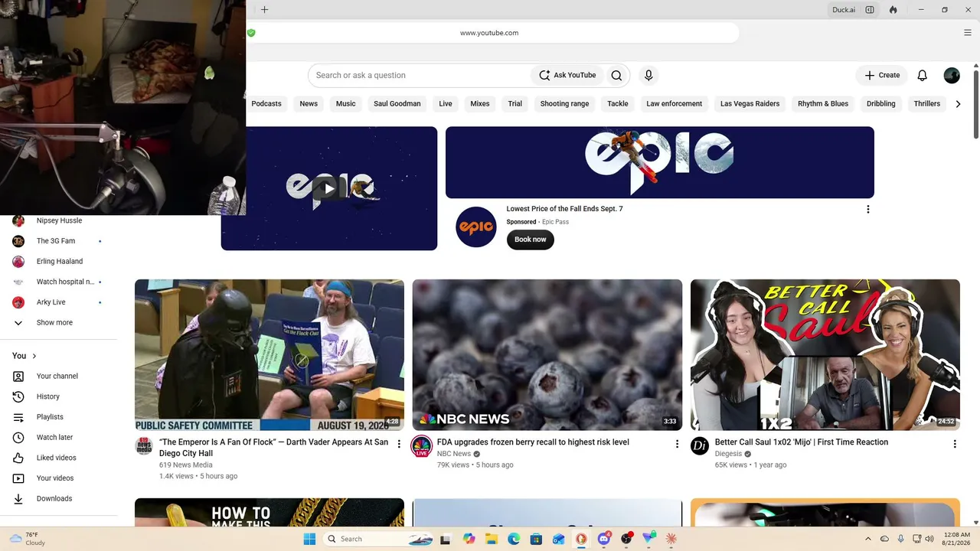
Task: Open the Better Call Saul 1x02 'Mijo' title
Action: pos(802,442)
